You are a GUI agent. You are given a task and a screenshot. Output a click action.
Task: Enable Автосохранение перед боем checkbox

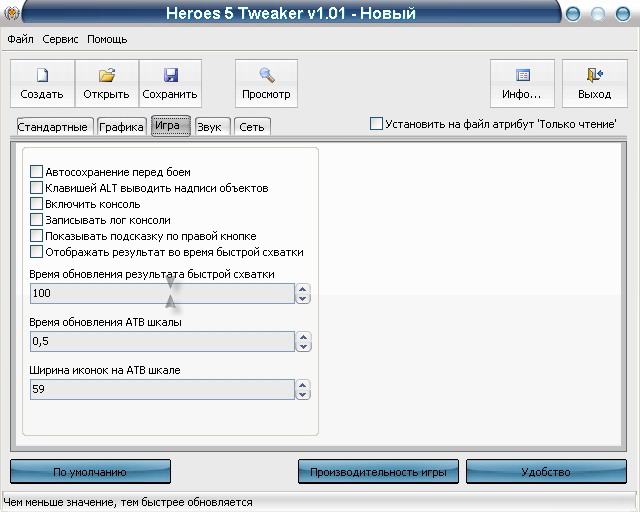click(x=36, y=172)
